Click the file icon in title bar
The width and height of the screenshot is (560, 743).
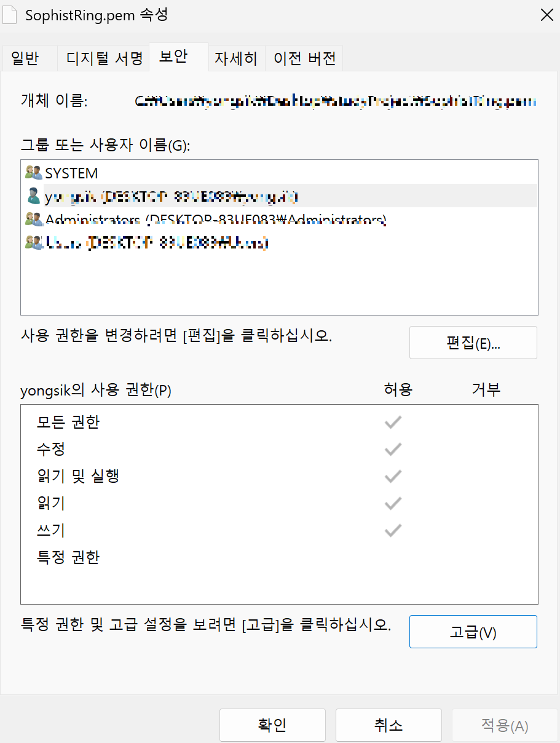[x=10, y=15]
